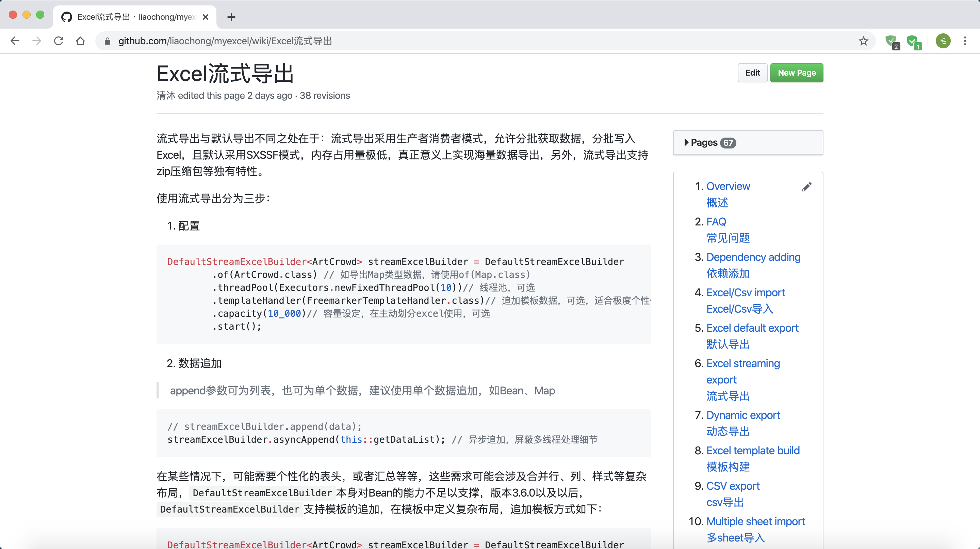Image resolution: width=980 pixels, height=549 pixels.
Task: Open the Multiple sheet import page
Action: pyautogui.click(x=755, y=521)
